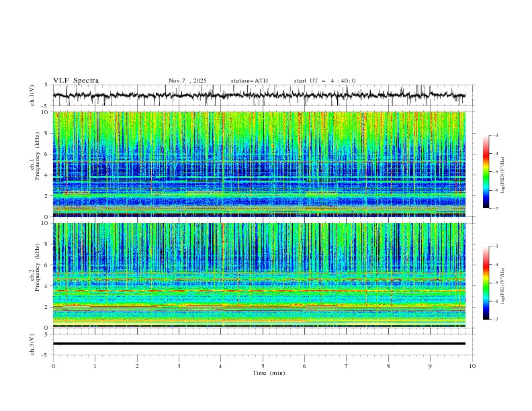Click the colorbar beside the ch.2 spectrogram

point(486,283)
